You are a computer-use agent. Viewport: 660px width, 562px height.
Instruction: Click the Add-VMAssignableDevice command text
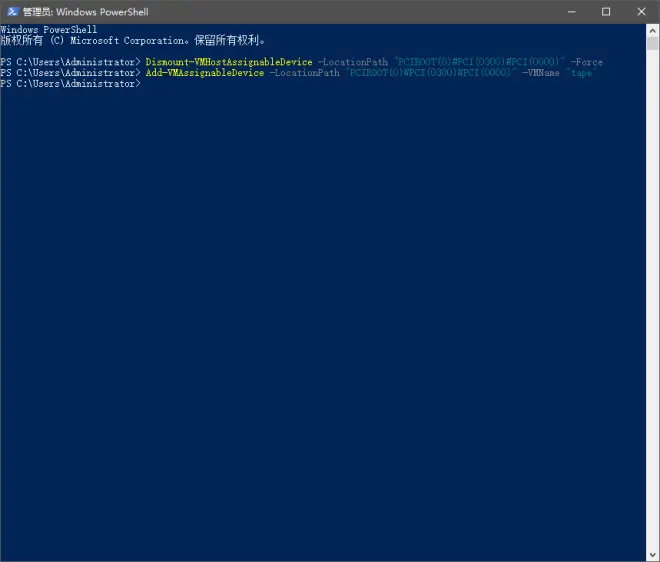[205, 73]
